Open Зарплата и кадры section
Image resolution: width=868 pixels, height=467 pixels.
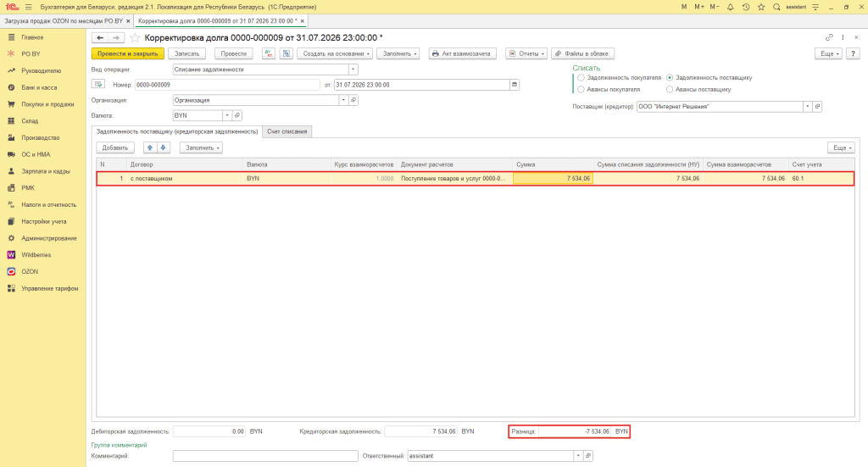pos(46,171)
